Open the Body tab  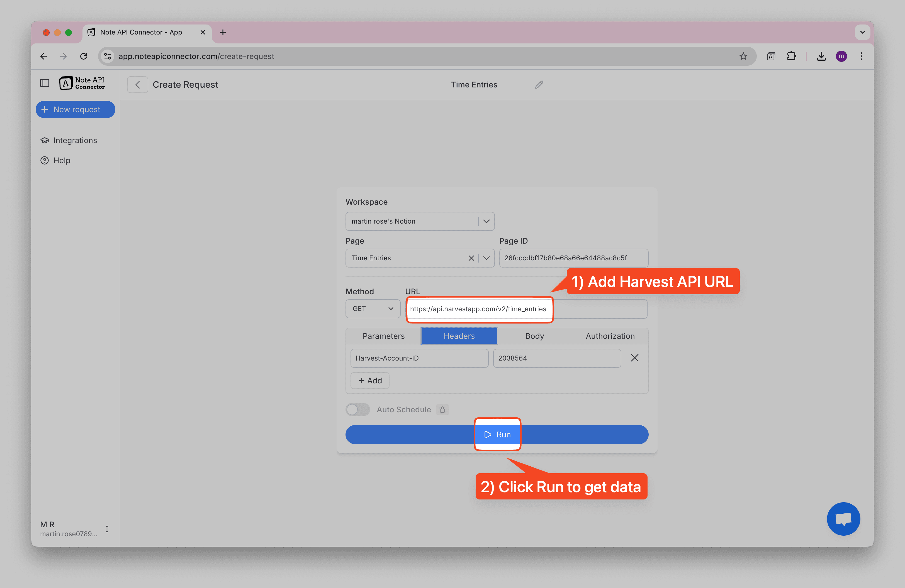[x=534, y=336]
